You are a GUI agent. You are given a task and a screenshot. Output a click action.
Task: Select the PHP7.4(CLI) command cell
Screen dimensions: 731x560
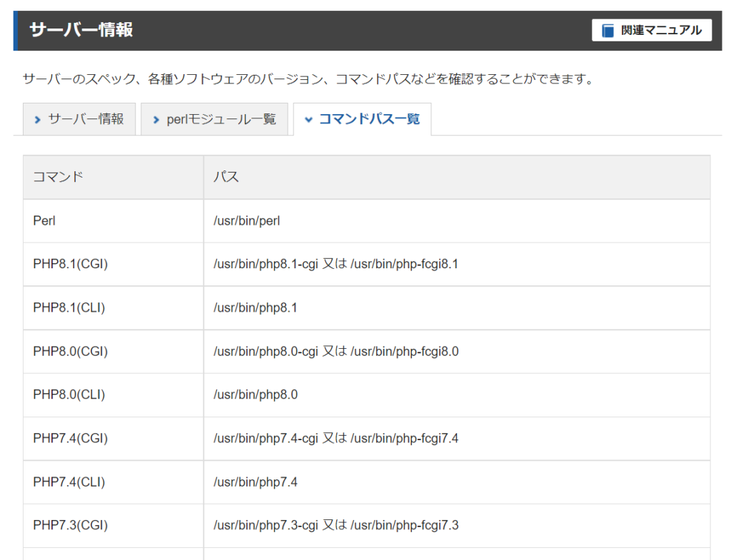114,482
